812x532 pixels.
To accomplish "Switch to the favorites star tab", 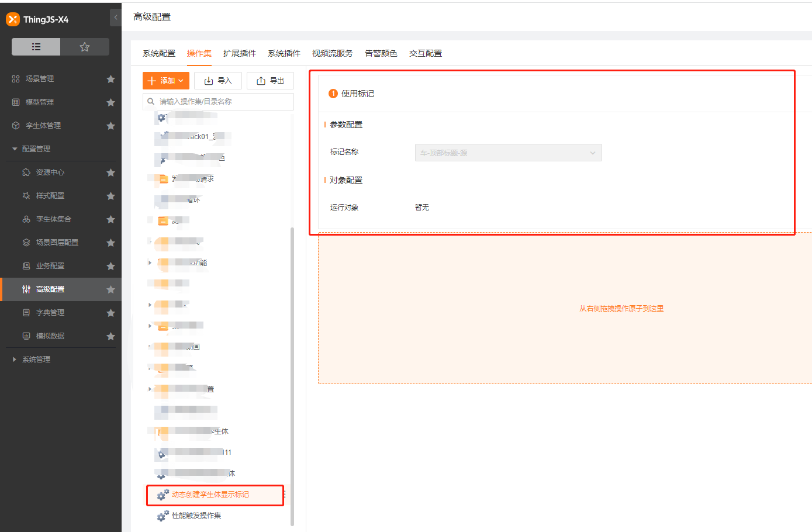I will pos(85,47).
